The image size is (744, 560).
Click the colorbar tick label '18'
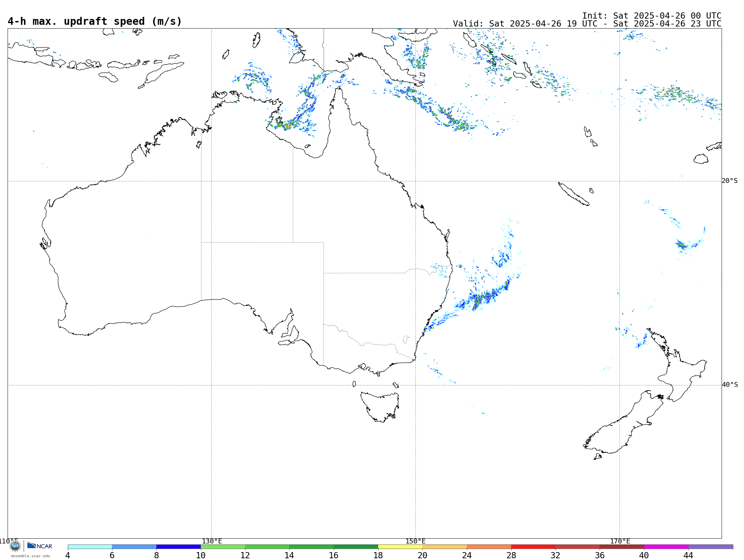378,556
